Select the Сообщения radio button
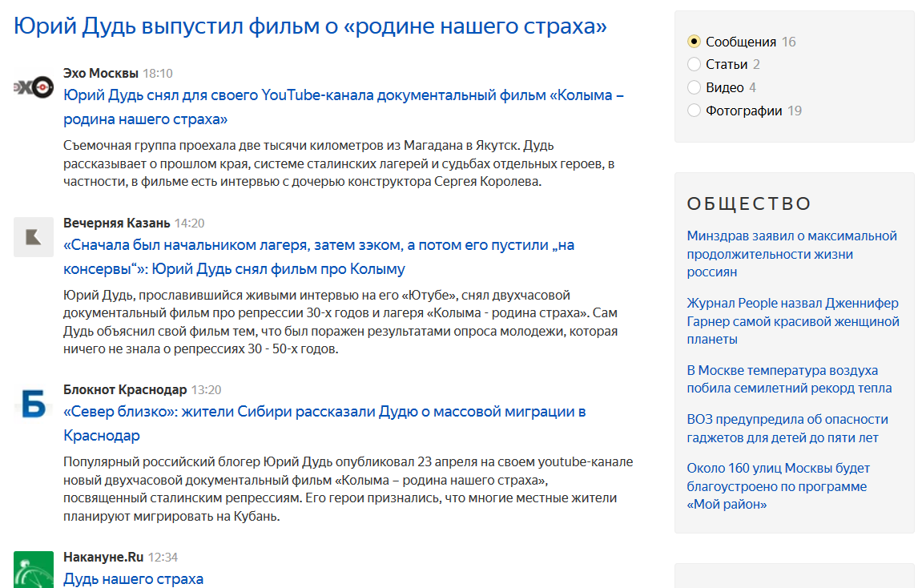 694,42
